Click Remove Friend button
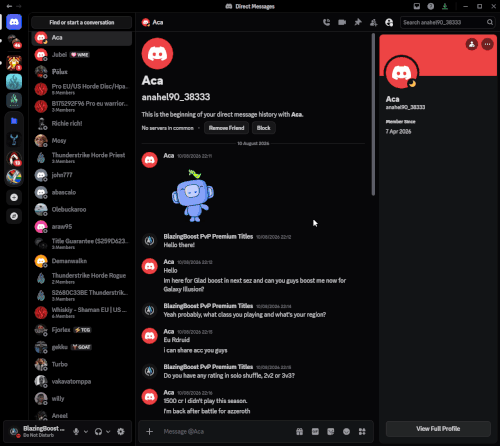 tap(226, 128)
